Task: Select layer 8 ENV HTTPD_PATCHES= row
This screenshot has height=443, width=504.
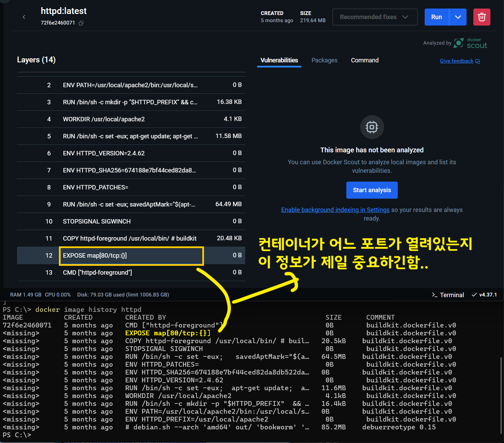Action: 131,187
